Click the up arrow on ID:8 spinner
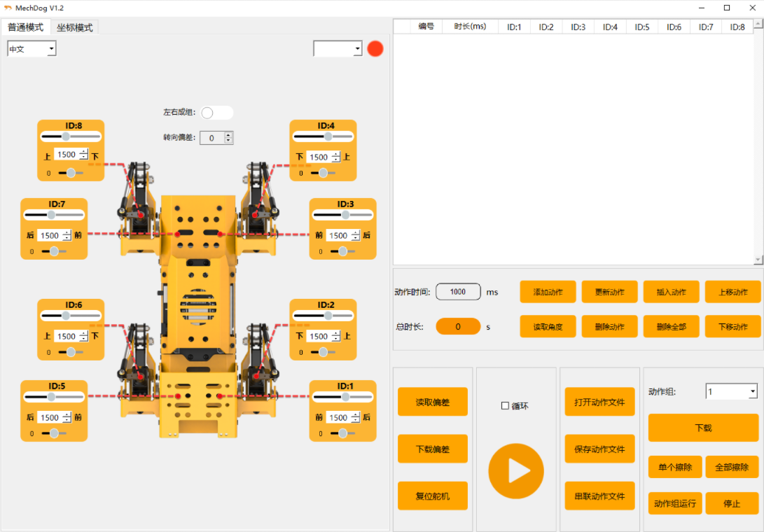764x532 pixels. 84,151
